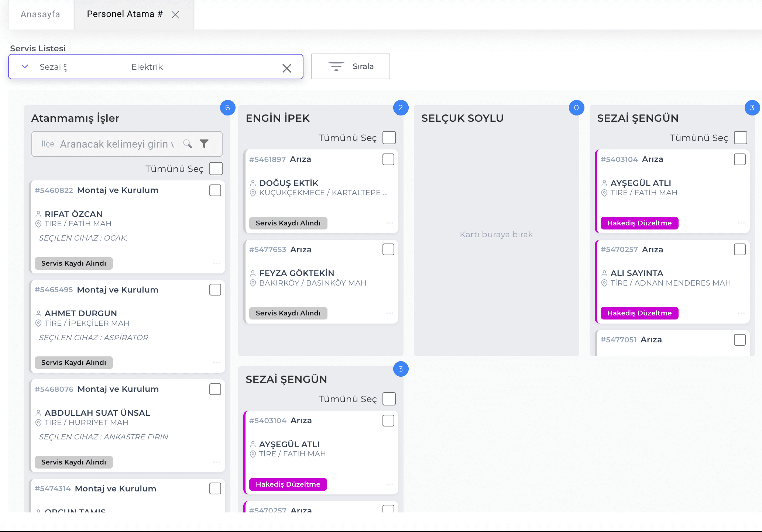The height and width of the screenshot is (532, 762).
Task: Click Servis Kaydı Alındı on FEYZA GÖKTEKİN card
Action: 288,313
